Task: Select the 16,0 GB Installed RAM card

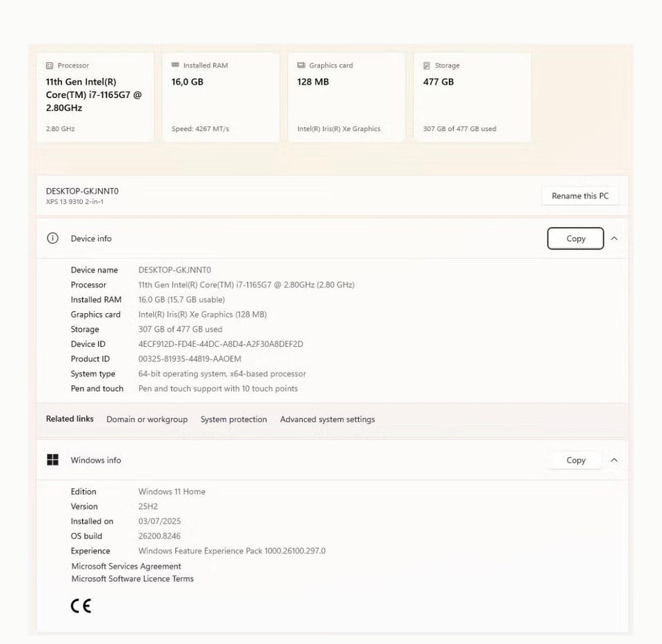Action: [x=221, y=97]
